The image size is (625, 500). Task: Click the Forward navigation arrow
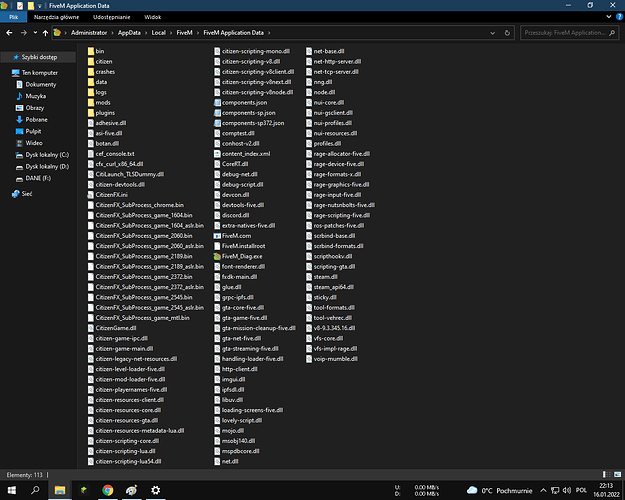pyautogui.click(x=24, y=33)
